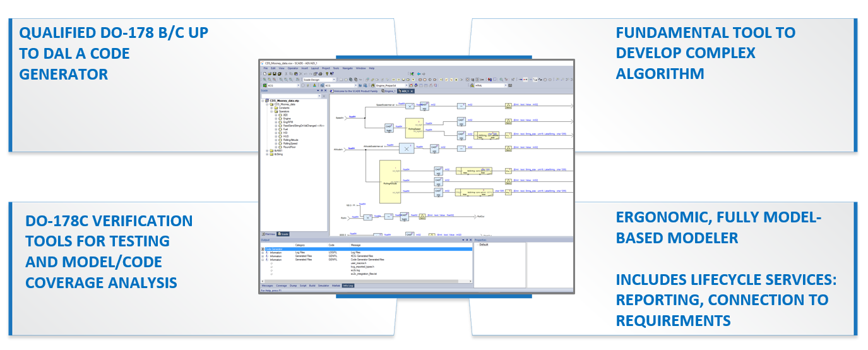Switch to the Build output tab
This screenshot has height=350, width=868.
click(312, 286)
